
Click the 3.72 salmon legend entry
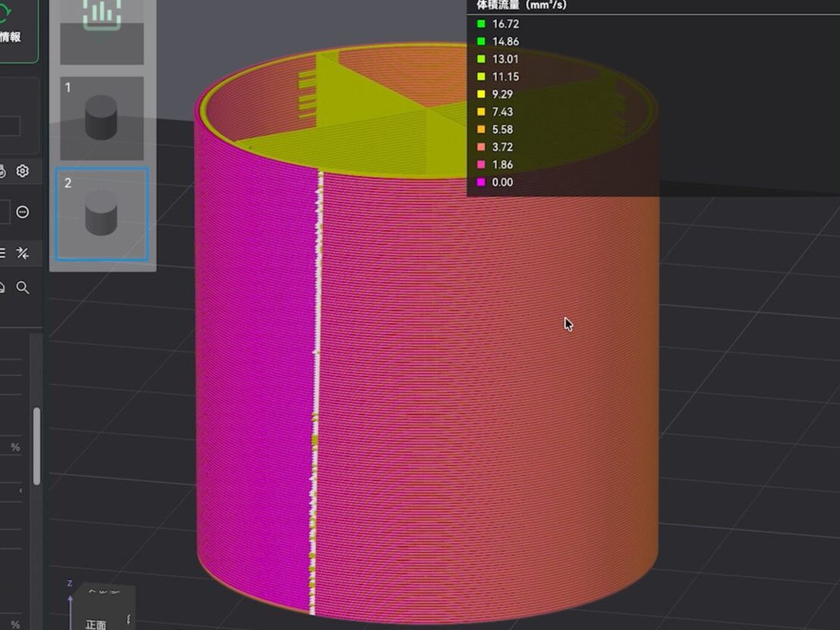pos(502,147)
